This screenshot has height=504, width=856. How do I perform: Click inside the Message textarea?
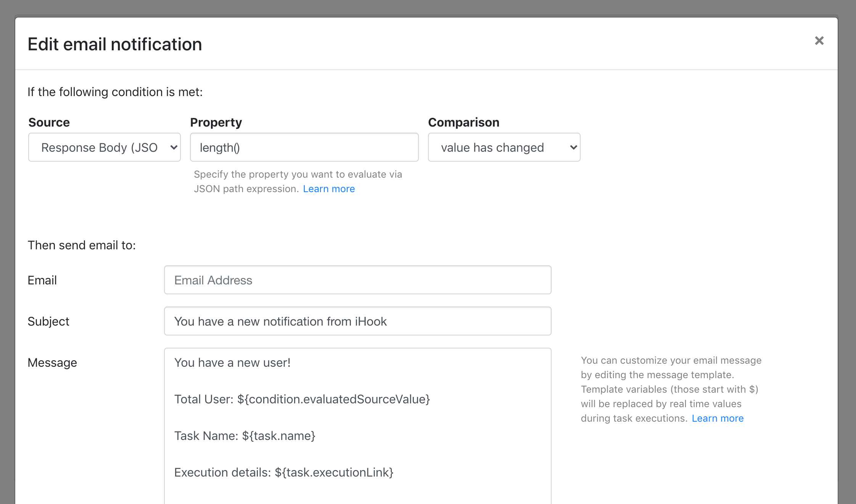click(x=357, y=426)
